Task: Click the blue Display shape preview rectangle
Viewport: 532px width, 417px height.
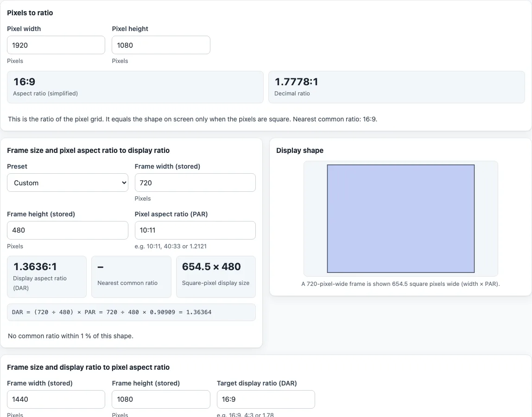Action: [401, 219]
